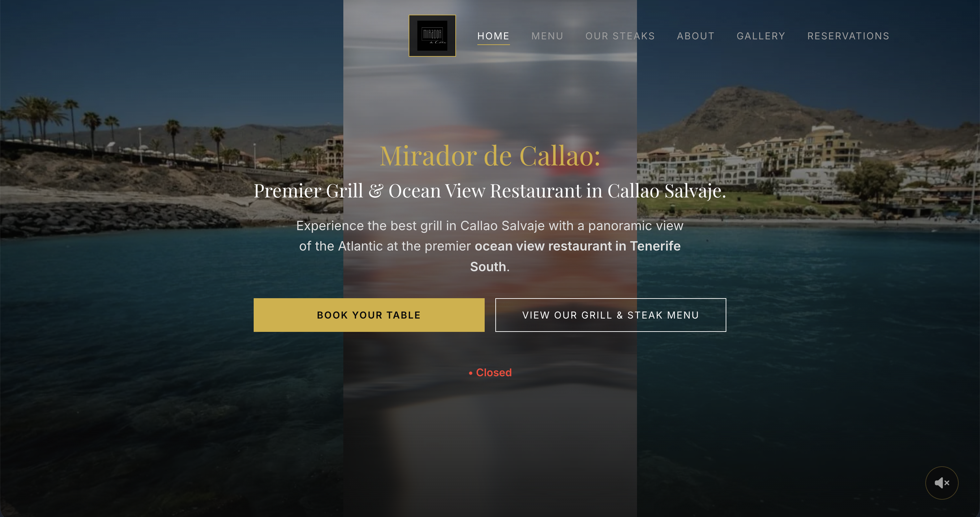Go to the Home nav item
Viewport: 980px width, 517px height.
[493, 36]
